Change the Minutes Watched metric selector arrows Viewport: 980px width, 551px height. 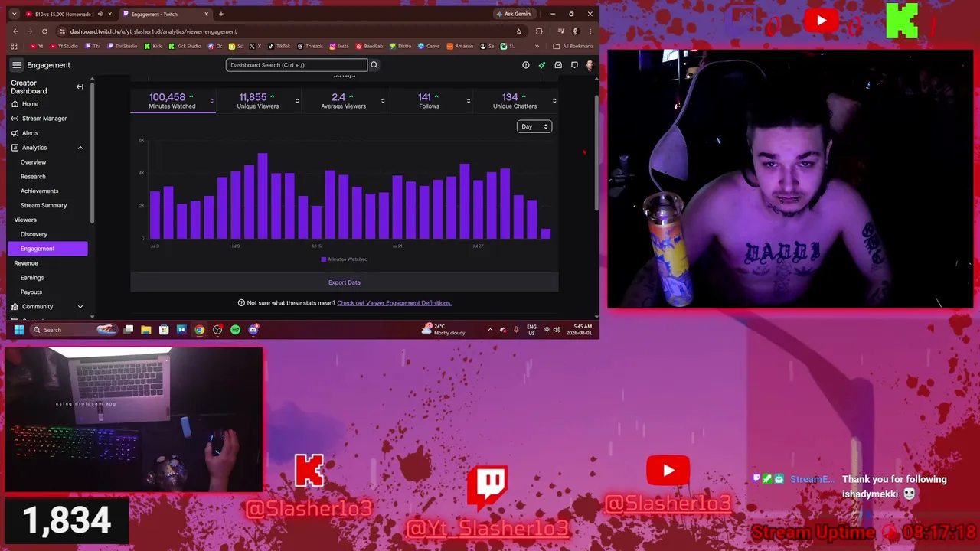211,101
